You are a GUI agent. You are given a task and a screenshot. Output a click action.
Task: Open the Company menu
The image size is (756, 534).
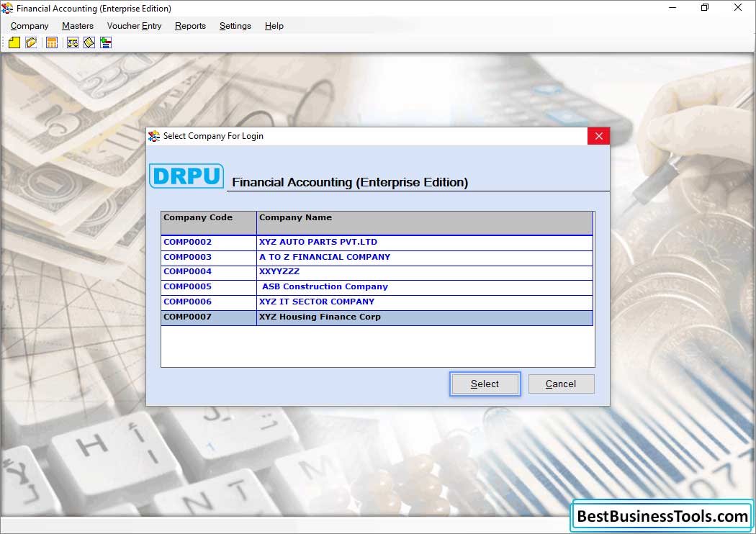pos(30,26)
